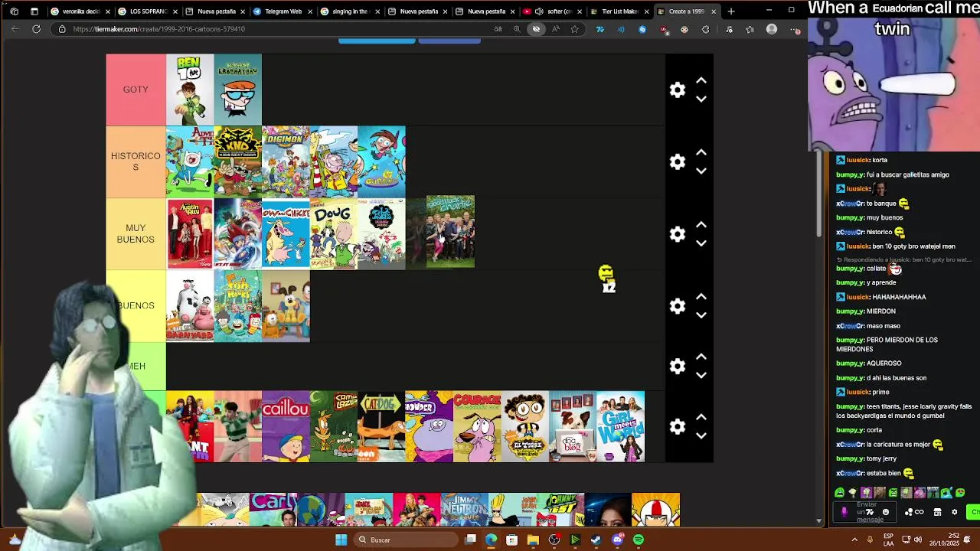Reload the TierMaker page
This screenshot has height=551, width=980.
pos(36,29)
